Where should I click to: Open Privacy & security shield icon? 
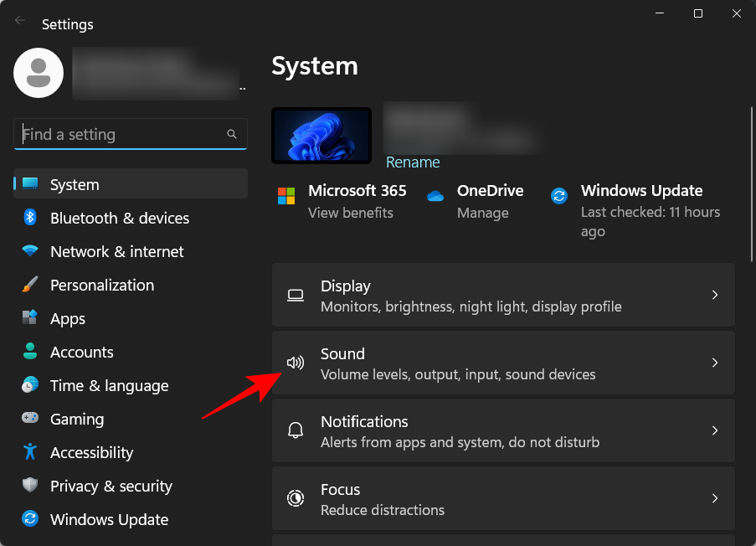[30, 486]
